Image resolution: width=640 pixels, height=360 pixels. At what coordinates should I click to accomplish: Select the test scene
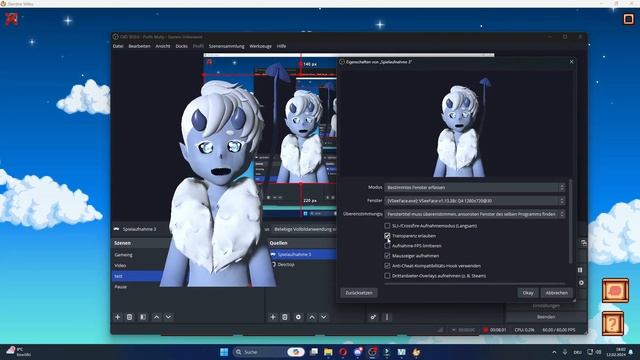(118, 276)
